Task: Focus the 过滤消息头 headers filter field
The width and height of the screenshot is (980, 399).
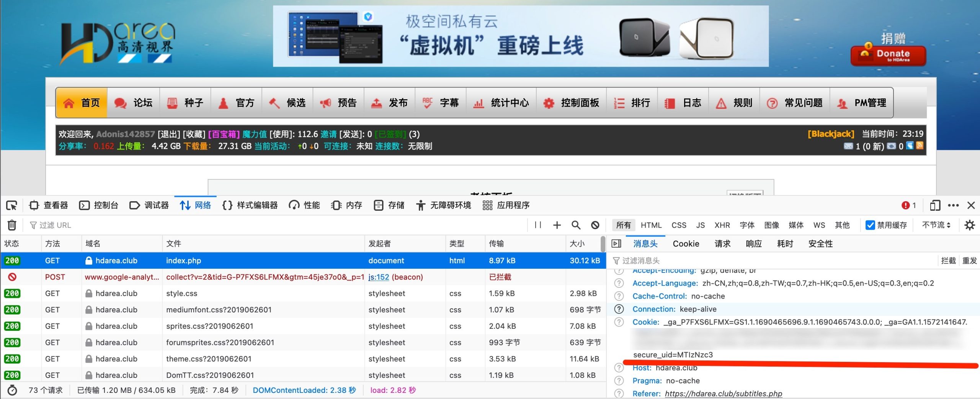Action: (773, 261)
